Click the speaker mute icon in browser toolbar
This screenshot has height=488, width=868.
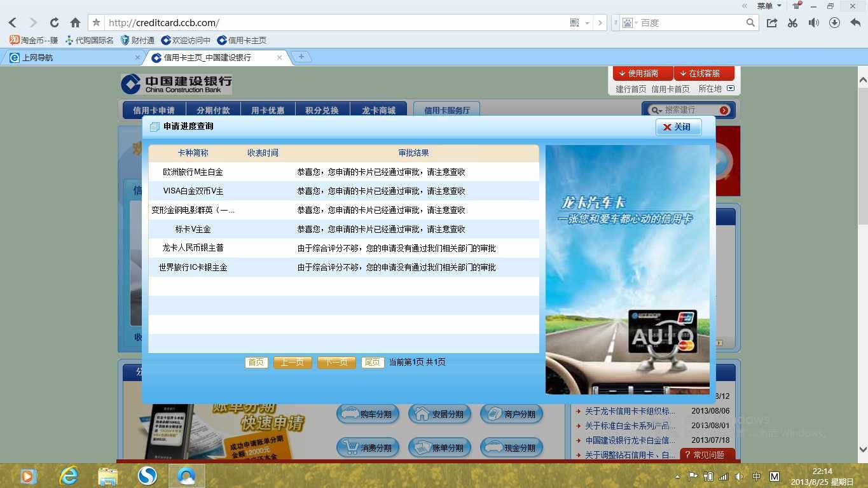pyautogui.click(x=814, y=22)
